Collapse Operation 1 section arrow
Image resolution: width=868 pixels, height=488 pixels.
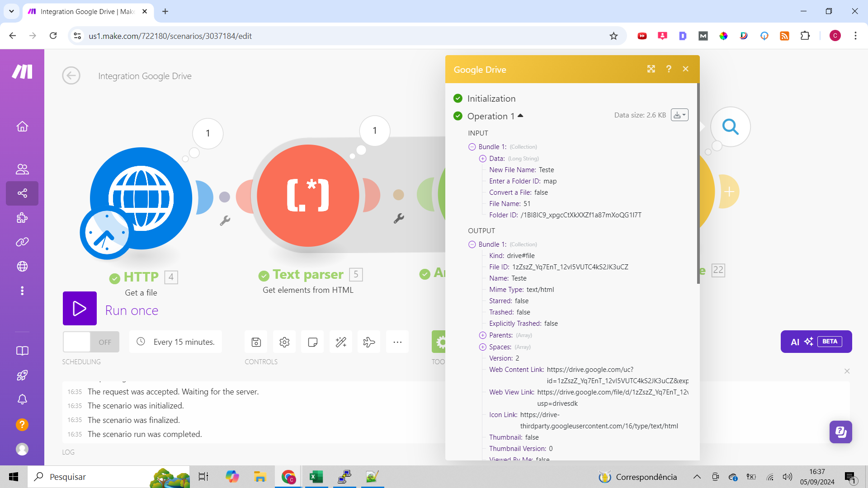click(x=520, y=116)
